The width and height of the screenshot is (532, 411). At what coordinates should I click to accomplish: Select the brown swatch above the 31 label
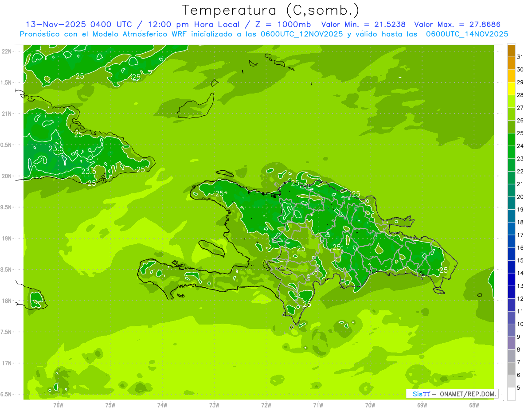point(511,51)
